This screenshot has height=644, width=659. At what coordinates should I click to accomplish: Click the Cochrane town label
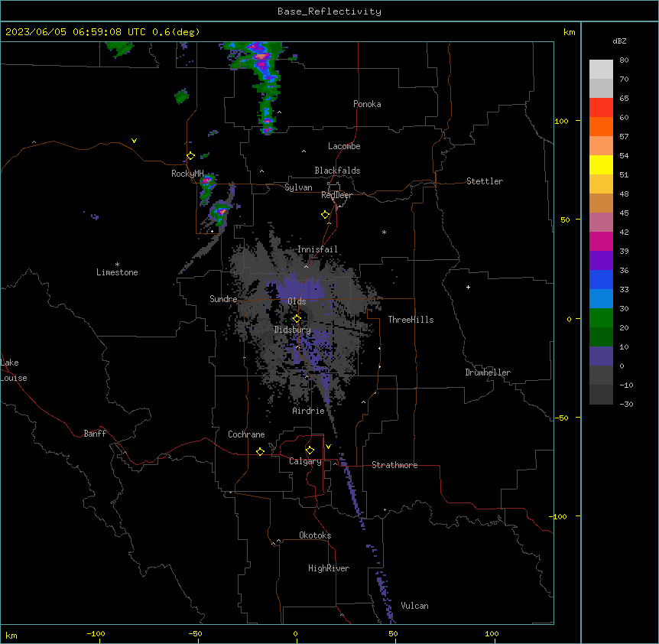tap(246, 434)
